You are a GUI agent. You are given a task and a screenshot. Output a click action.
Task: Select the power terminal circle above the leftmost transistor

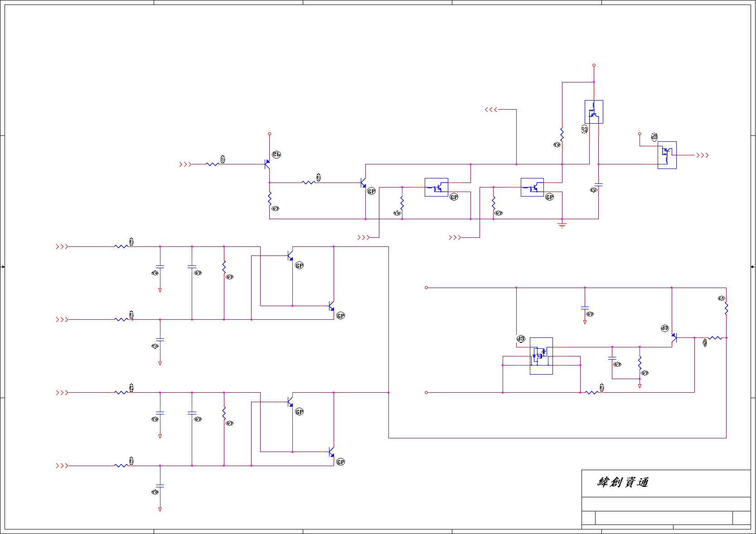[269, 134]
